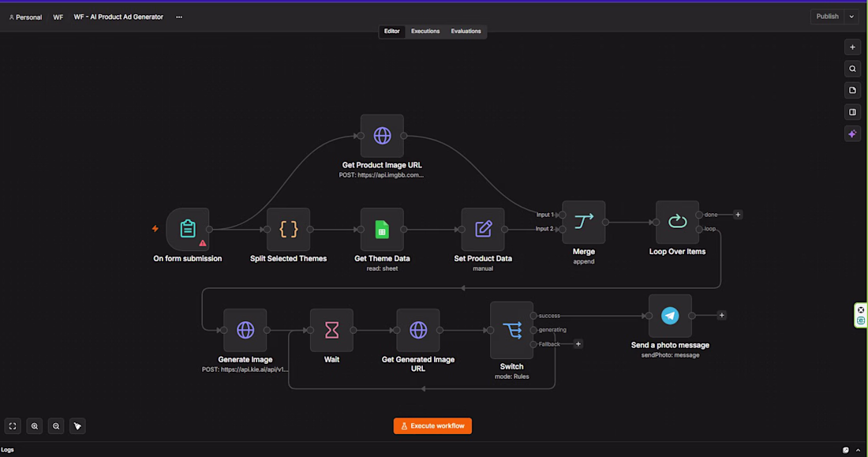
Task: Fit the workflow view to screen
Action: click(x=13, y=426)
